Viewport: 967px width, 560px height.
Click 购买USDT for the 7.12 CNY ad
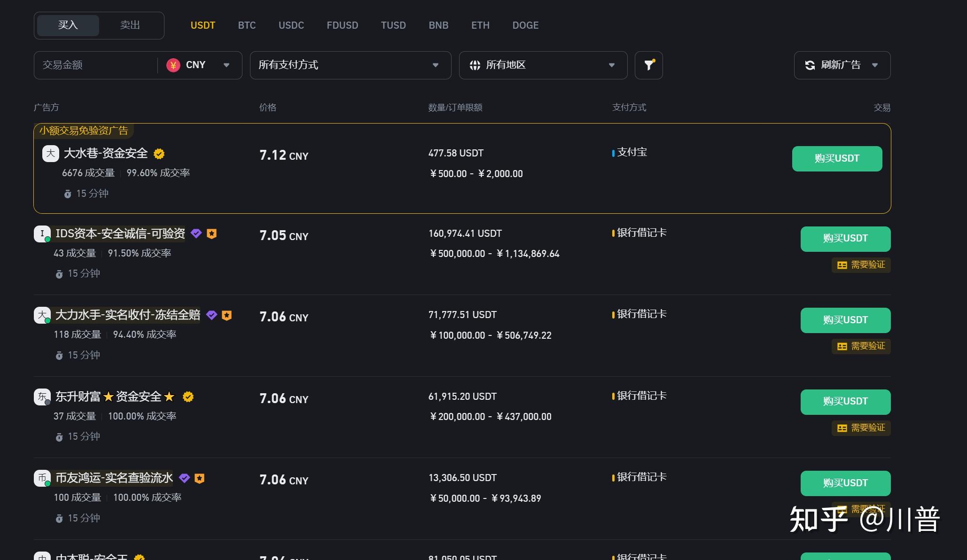pos(836,159)
